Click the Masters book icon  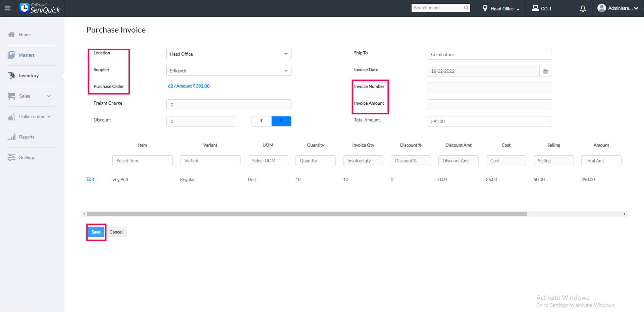[11, 55]
